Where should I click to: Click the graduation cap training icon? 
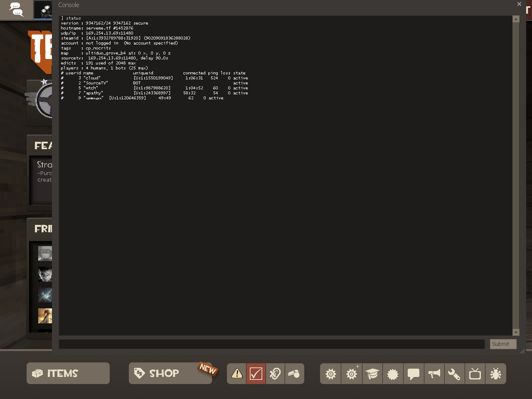click(372, 374)
